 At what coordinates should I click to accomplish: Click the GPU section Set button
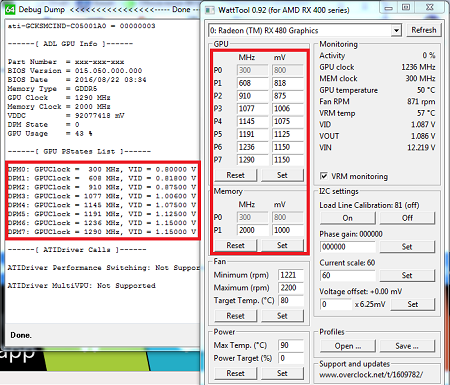(x=282, y=175)
